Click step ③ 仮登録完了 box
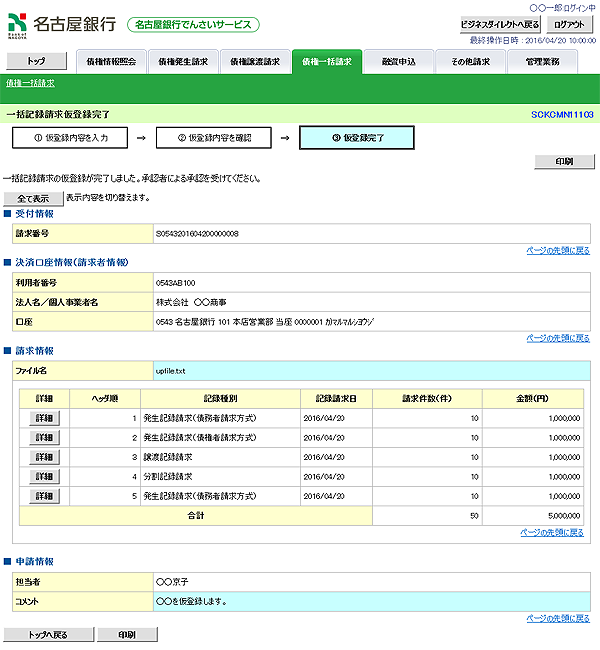 357,138
